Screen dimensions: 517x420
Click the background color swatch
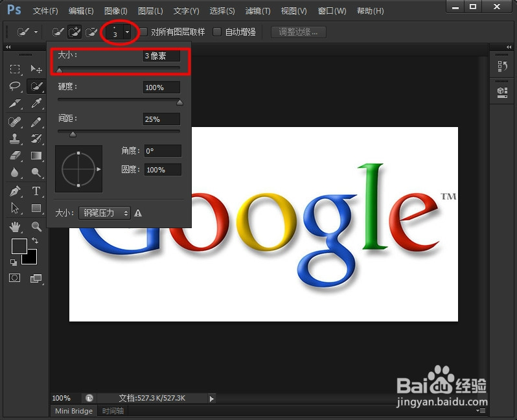[x=31, y=259]
